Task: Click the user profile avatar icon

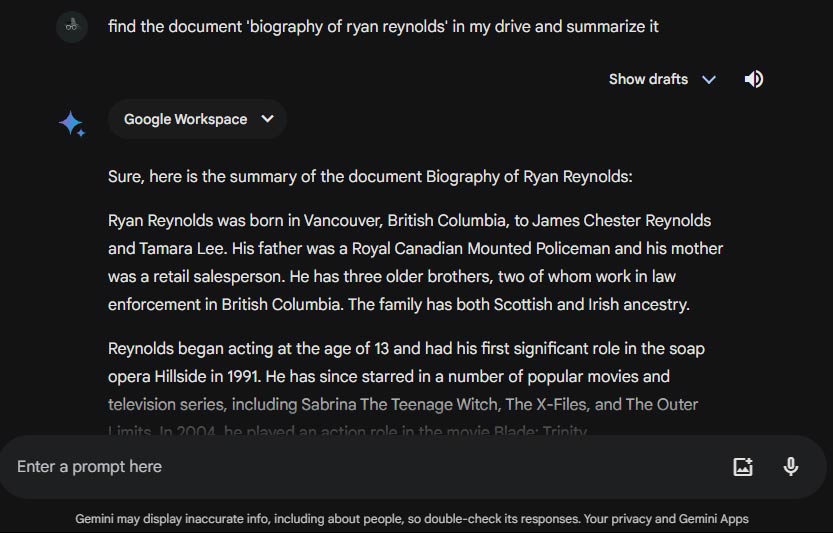Action: pos(70,26)
